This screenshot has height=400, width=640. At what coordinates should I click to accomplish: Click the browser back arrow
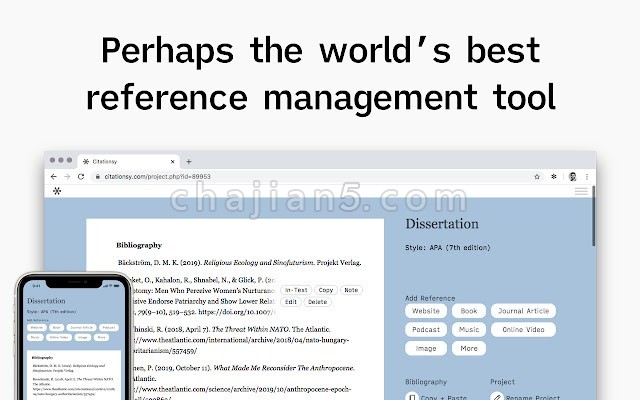click(x=53, y=177)
